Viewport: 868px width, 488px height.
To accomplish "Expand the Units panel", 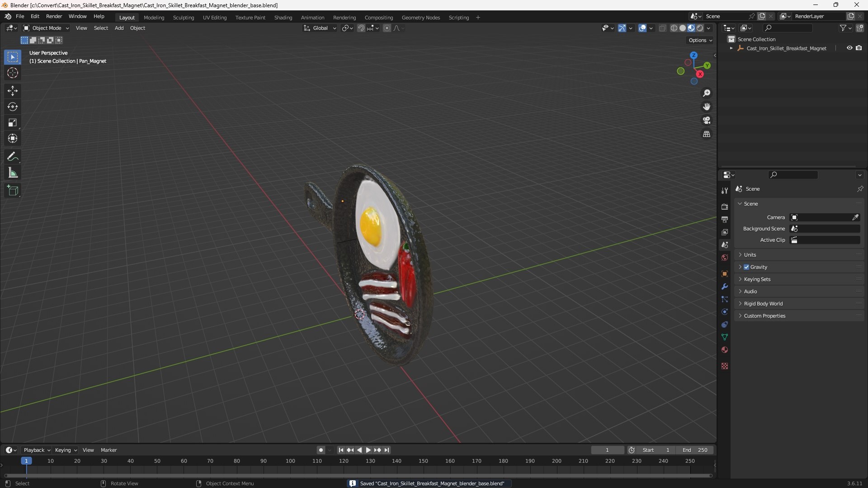I will pyautogui.click(x=799, y=255).
